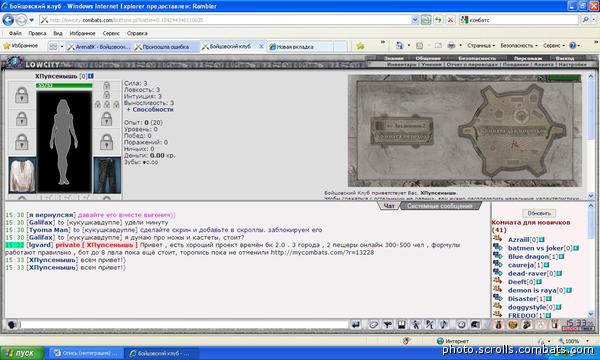
Task: Switch to the Системные сообщения tab
Action: pos(439,206)
